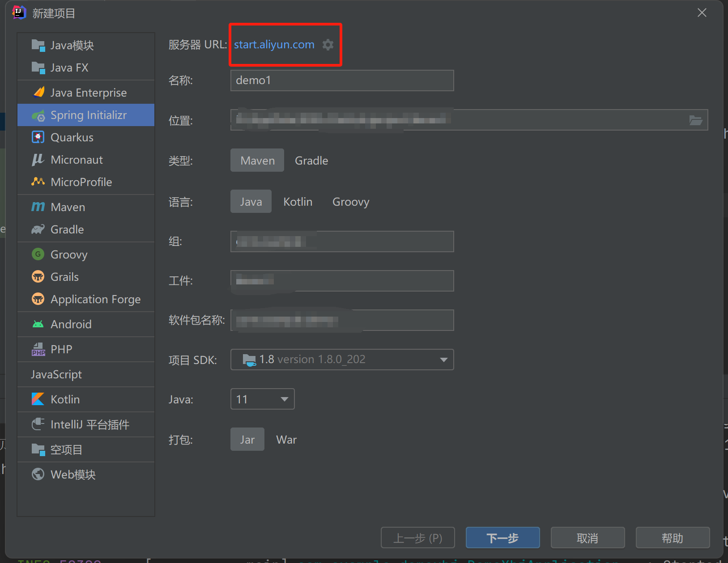The height and width of the screenshot is (563, 728).
Task: Click the IntelliJ 平台插件 plug icon
Action: click(x=38, y=424)
